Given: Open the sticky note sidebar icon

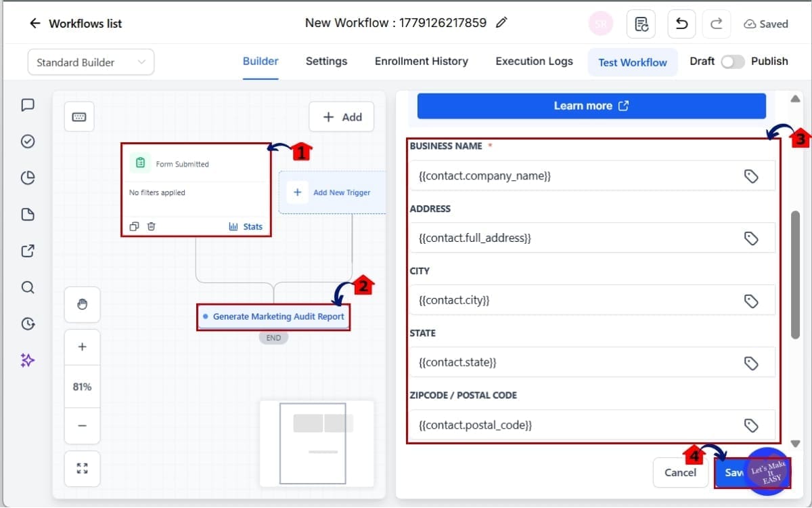Looking at the screenshot, I should (28, 215).
